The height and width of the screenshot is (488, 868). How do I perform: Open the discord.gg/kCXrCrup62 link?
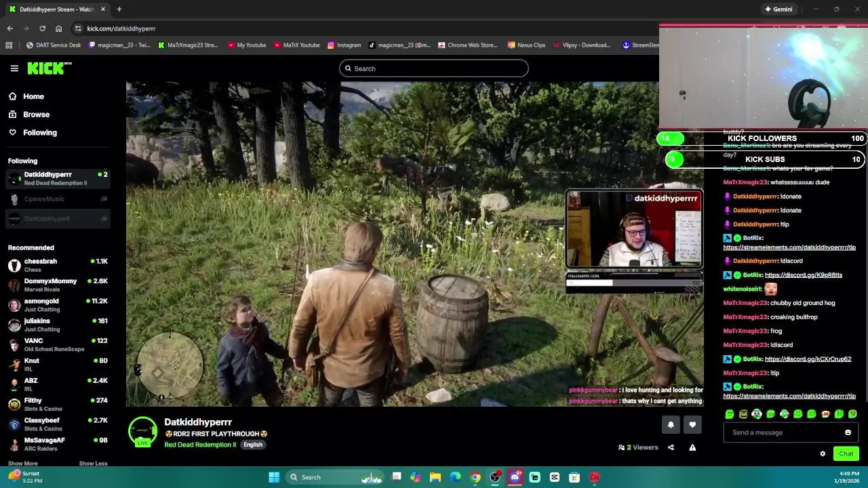[808, 359]
